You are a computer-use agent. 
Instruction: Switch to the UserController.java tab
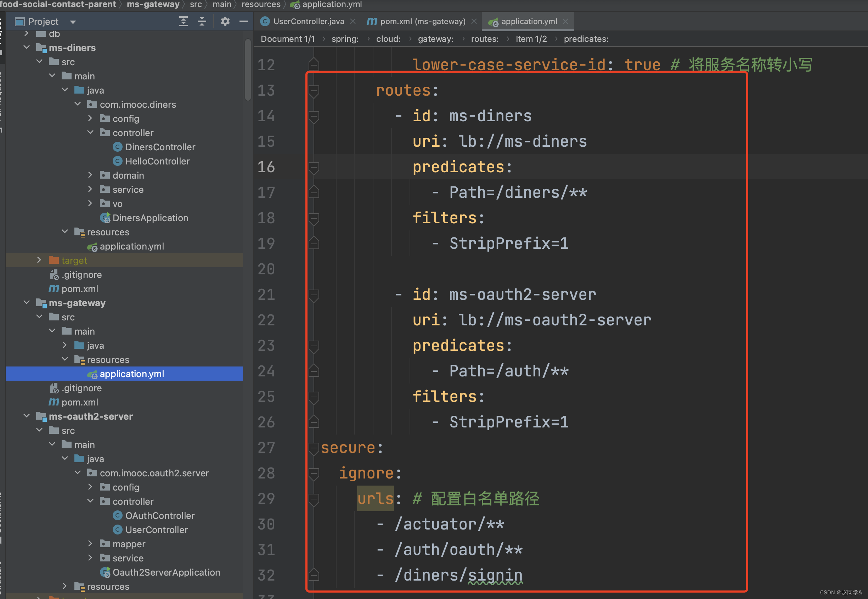coord(308,21)
